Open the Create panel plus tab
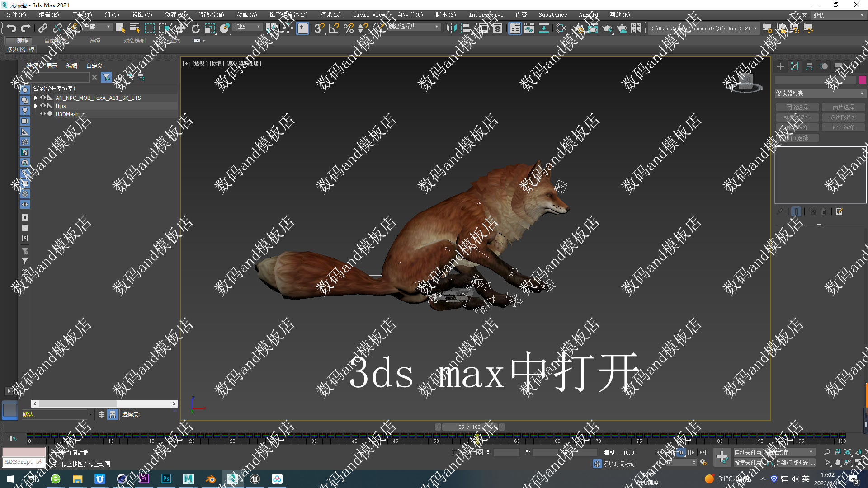868x488 pixels. click(780, 67)
